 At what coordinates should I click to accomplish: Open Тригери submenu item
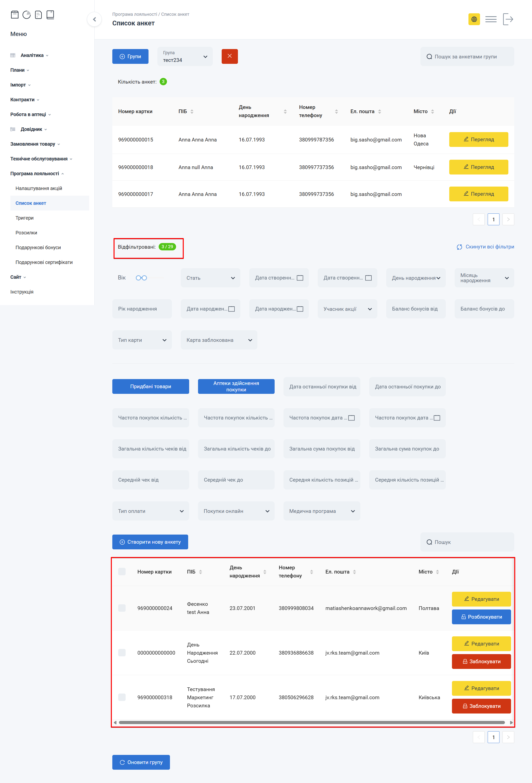tap(25, 218)
